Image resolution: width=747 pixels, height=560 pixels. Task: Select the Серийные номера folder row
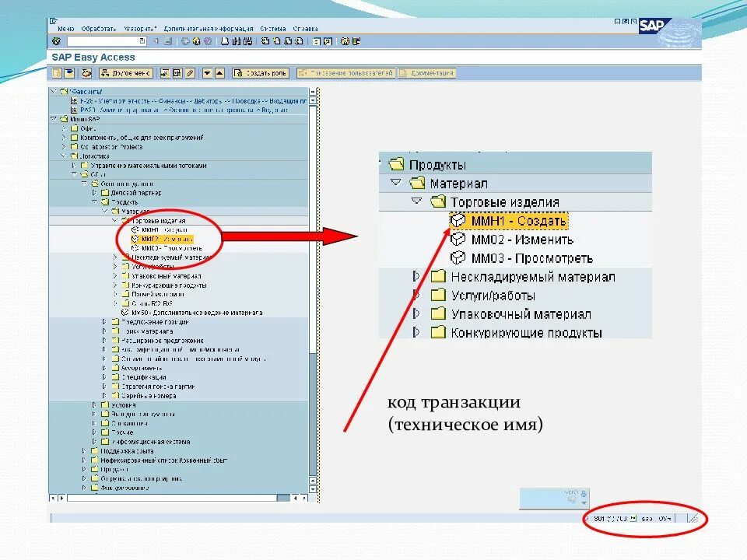145,396
